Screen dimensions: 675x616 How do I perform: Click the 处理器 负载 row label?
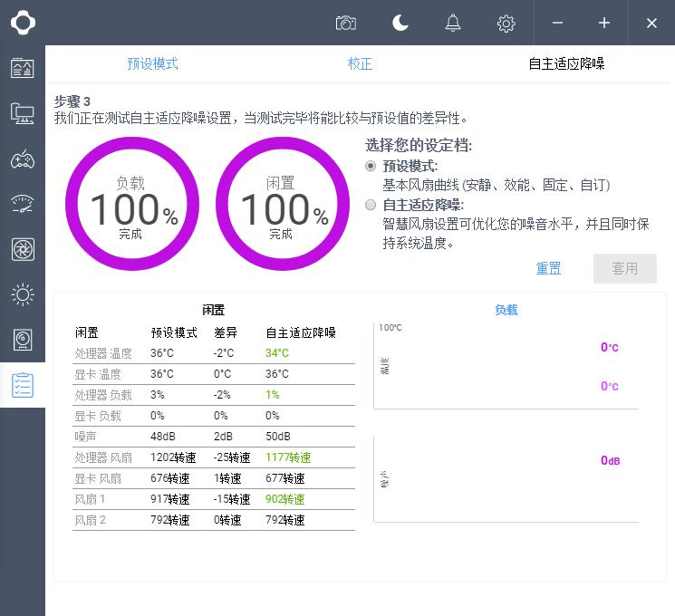point(103,395)
